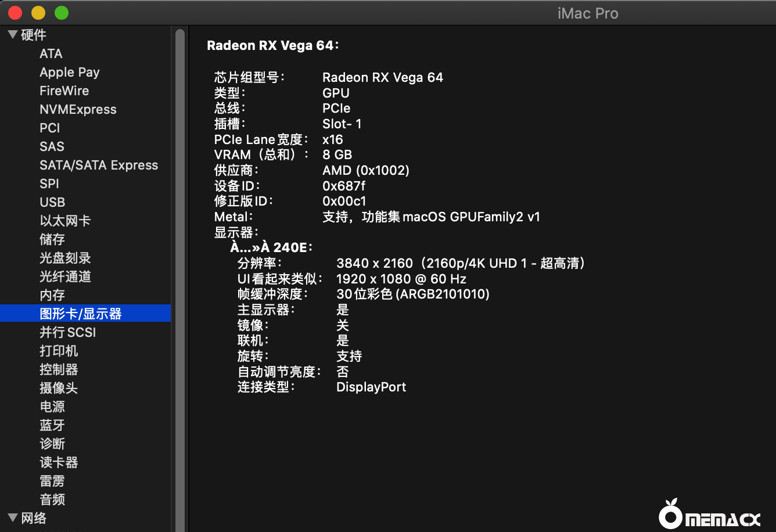Open the NVMExpress section

pos(78,109)
